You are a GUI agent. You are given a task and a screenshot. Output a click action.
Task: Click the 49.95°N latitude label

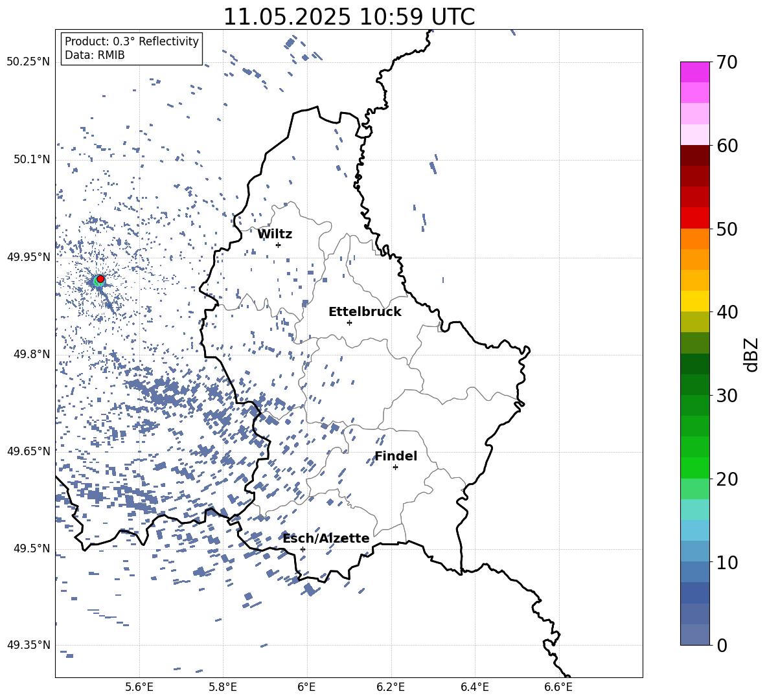29,256
